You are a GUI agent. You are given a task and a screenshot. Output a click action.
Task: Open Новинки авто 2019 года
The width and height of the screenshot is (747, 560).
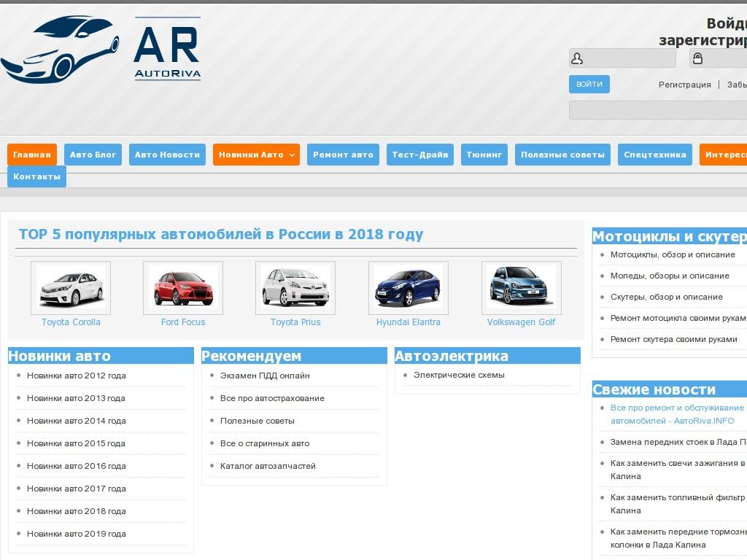(76, 534)
